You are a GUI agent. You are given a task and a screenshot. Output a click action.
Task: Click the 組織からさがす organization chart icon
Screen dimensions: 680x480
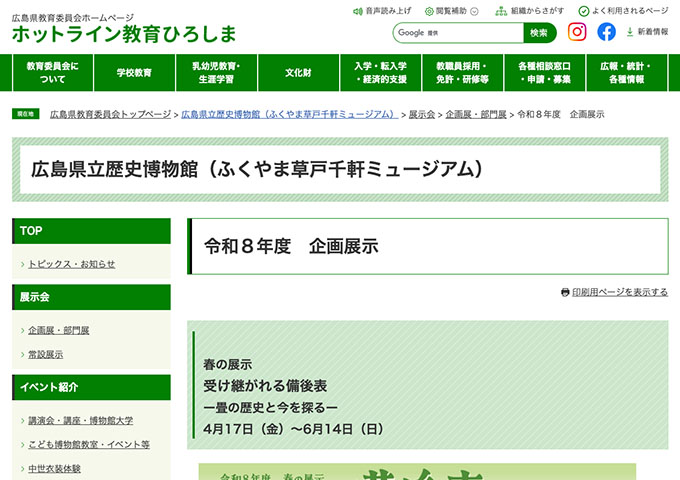point(501,11)
